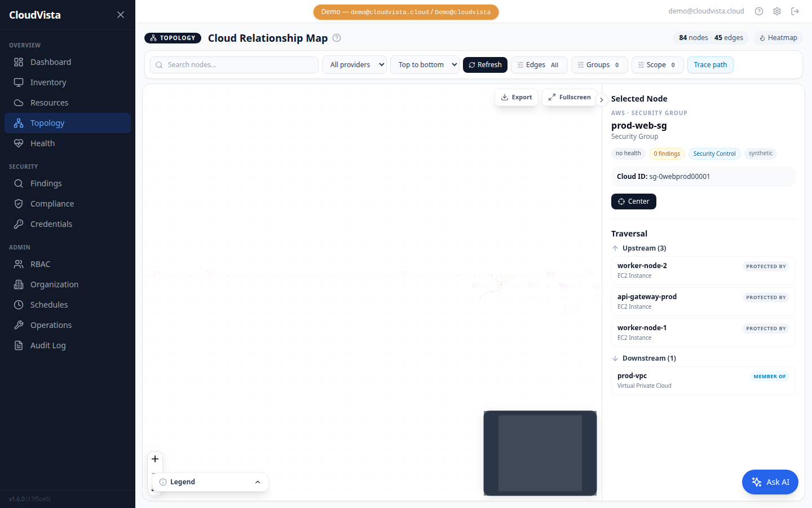Image resolution: width=812 pixels, height=508 pixels.
Task: Click the logout icon in the header
Action: tap(795, 11)
